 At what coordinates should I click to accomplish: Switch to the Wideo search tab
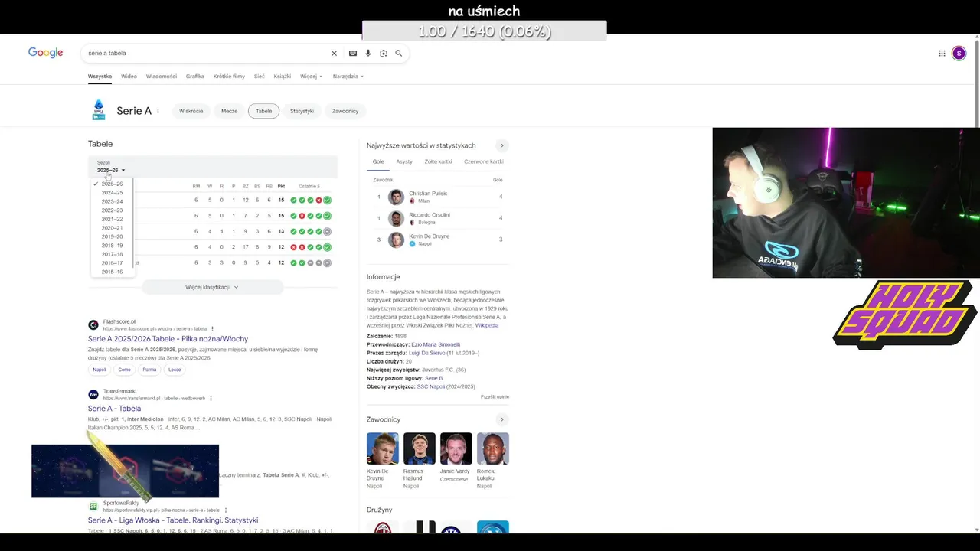coord(129,77)
